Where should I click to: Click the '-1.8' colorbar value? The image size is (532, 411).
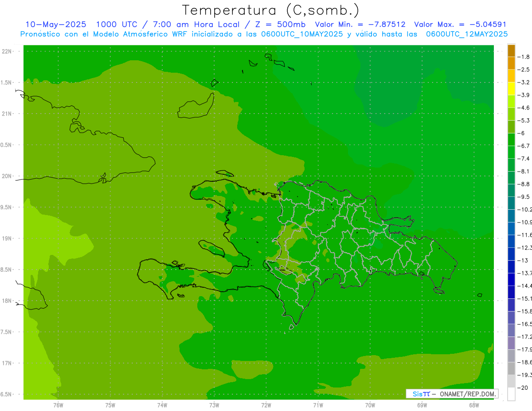(x=524, y=57)
